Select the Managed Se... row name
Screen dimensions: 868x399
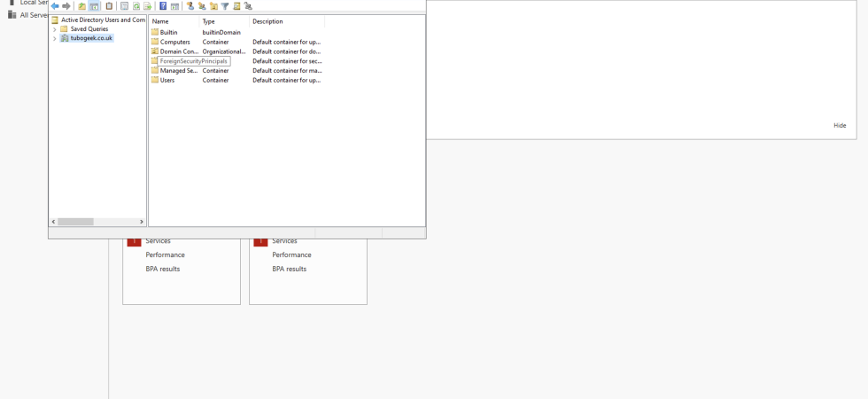(x=179, y=70)
